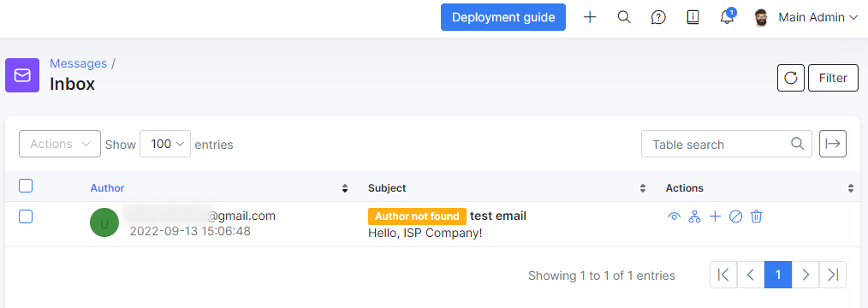
Task: Change entries count from 100
Action: (x=165, y=144)
